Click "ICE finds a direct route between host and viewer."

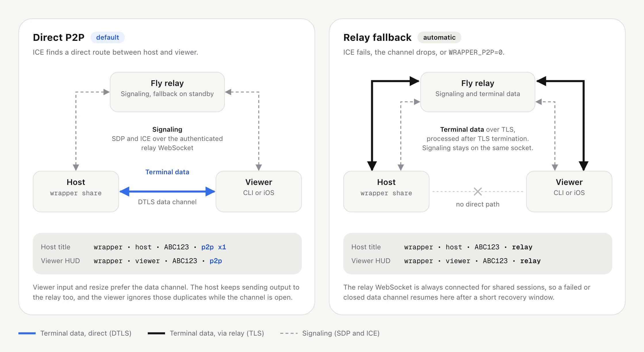116,52
